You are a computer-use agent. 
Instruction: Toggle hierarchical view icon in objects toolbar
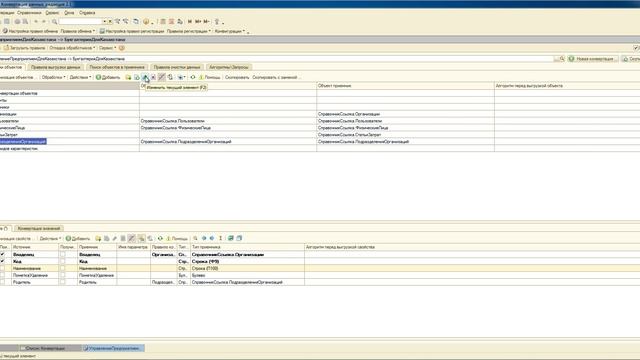[162, 77]
